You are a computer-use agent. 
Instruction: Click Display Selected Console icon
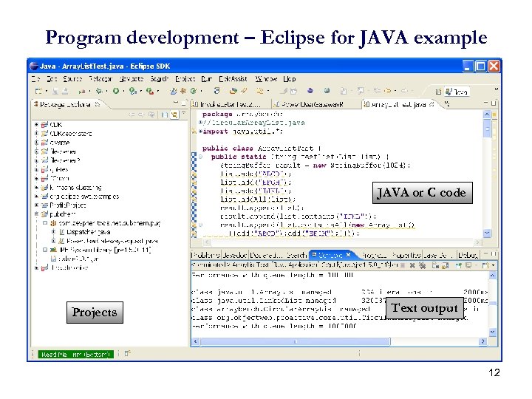[469, 265]
